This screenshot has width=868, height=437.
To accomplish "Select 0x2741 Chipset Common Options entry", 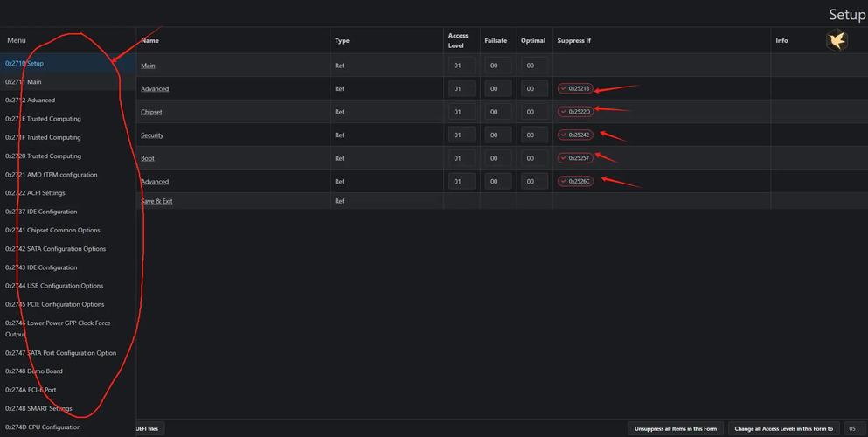I will (52, 230).
